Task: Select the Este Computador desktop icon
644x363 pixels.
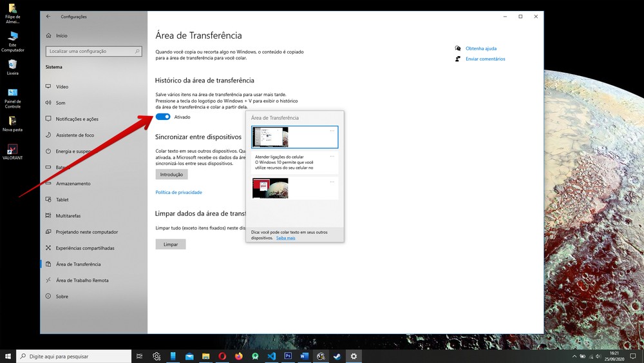Action: 12,41
